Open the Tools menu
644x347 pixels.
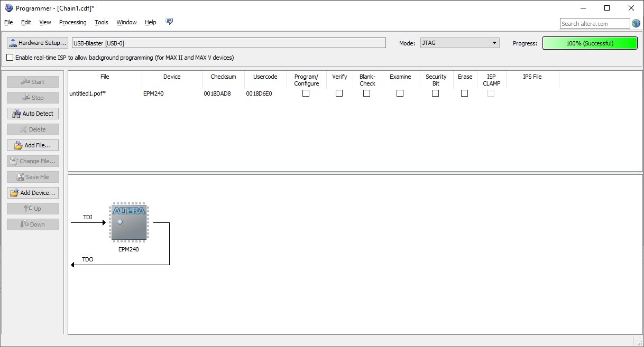point(101,22)
